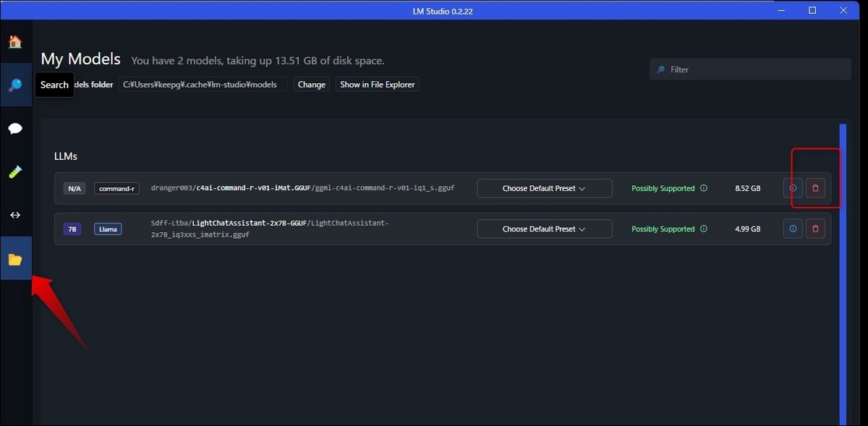This screenshot has height=426, width=868.
Task: Open Choose Default Preset for command-r model
Action: [544, 188]
